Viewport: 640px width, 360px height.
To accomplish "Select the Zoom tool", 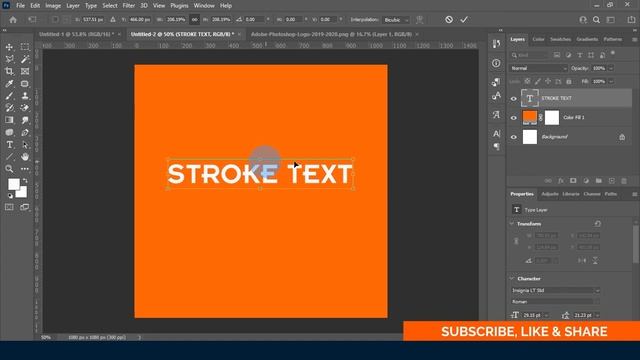I will [x=9, y=169].
